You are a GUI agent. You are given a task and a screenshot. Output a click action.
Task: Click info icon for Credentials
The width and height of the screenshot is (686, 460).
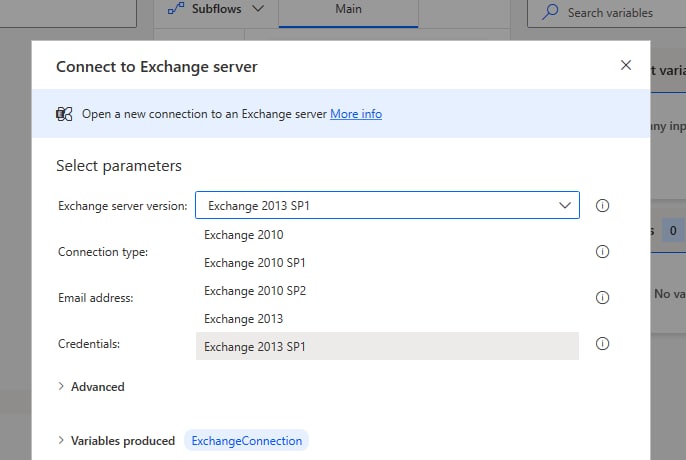point(602,344)
